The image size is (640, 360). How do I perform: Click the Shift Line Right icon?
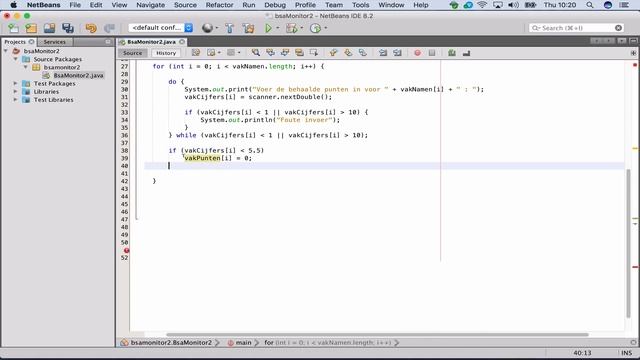(397, 53)
